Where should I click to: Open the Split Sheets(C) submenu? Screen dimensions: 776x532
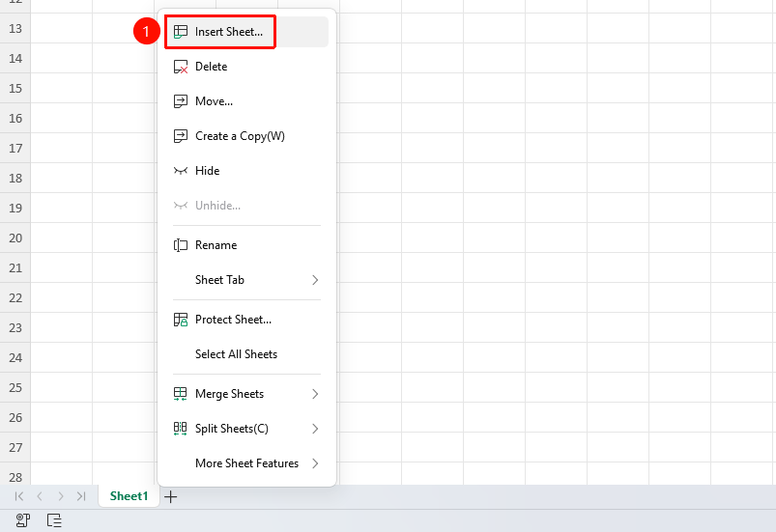(246, 429)
